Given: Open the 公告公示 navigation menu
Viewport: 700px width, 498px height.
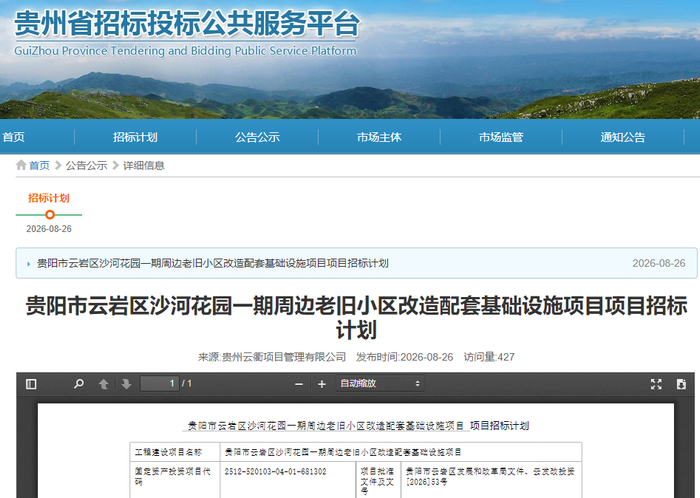Looking at the screenshot, I should 257,137.
